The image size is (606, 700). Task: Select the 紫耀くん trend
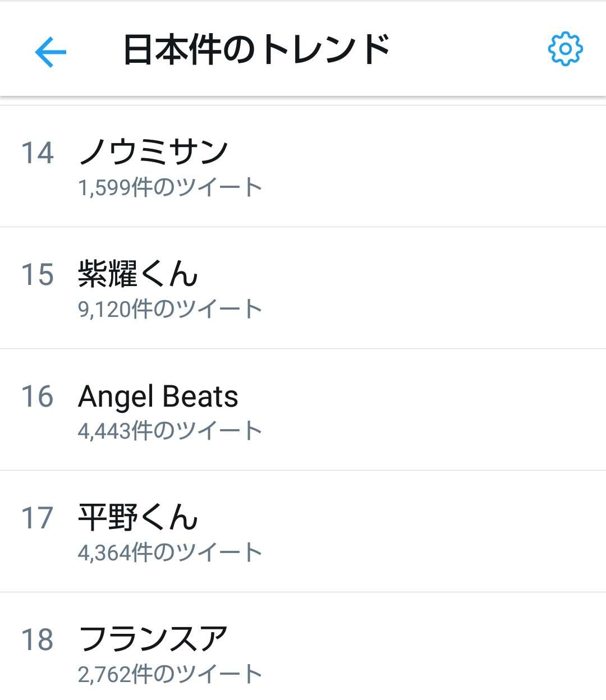[x=138, y=274]
